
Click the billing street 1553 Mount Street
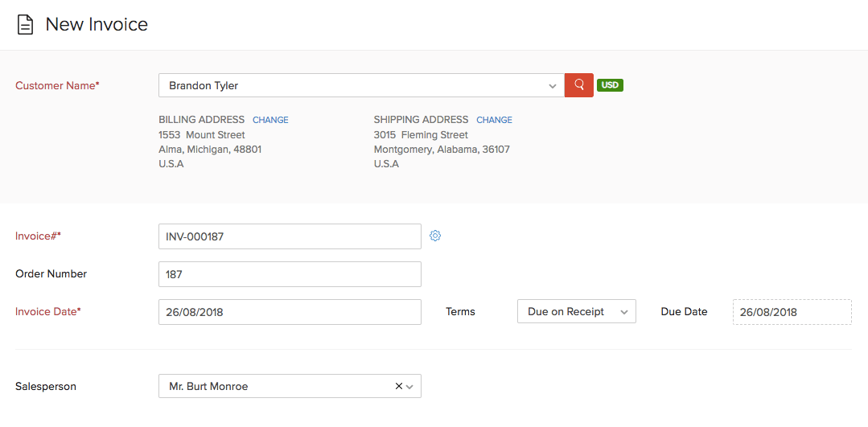(x=202, y=135)
